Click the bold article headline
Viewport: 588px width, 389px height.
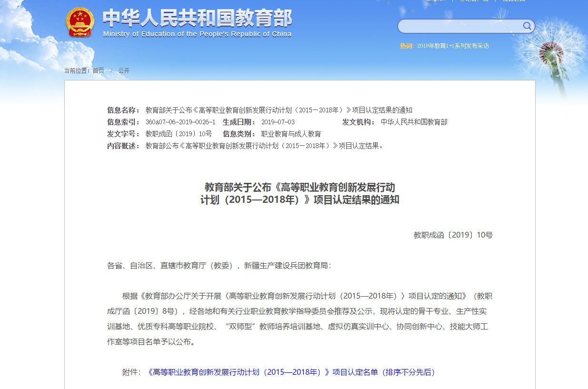click(x=299, y=193)
